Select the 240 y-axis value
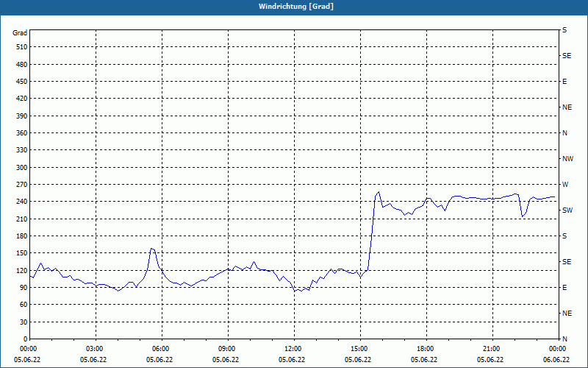This screenshot has width=588, height=368. tap(22, 202)
